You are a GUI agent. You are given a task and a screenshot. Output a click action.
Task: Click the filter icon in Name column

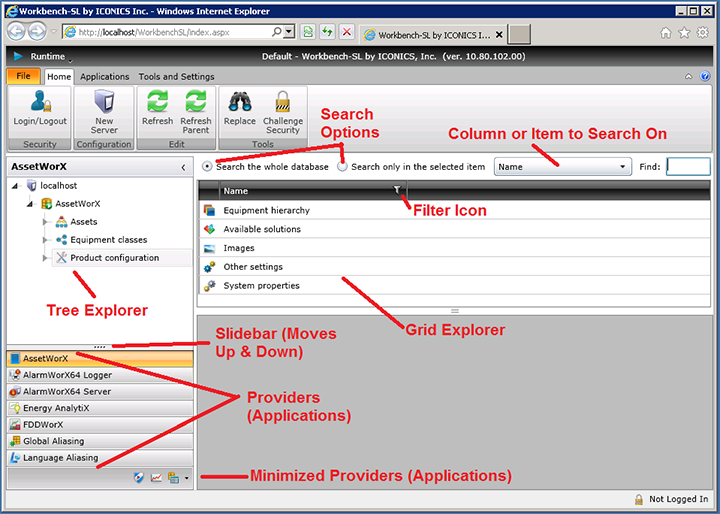point(397,190)
